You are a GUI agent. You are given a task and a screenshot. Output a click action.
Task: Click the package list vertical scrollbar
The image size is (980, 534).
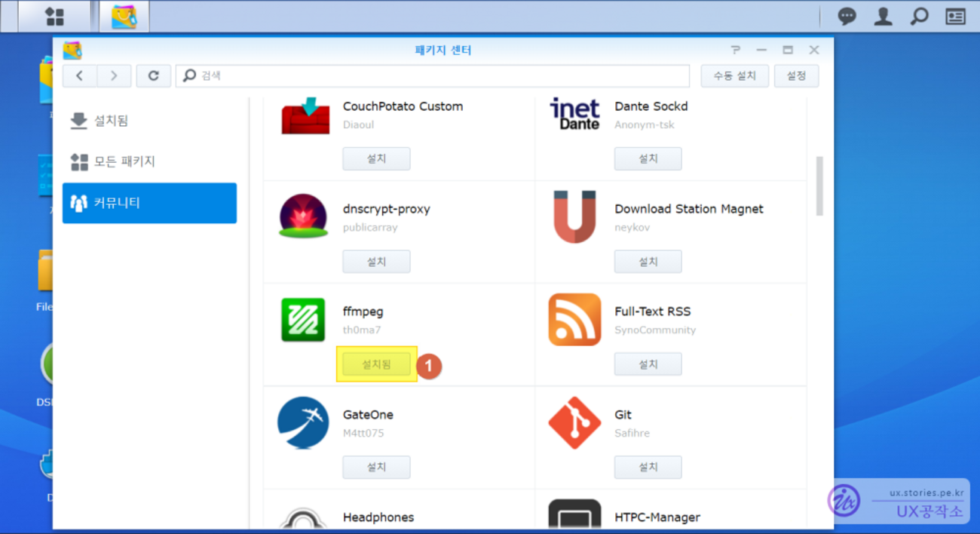(x=819, y=186)
